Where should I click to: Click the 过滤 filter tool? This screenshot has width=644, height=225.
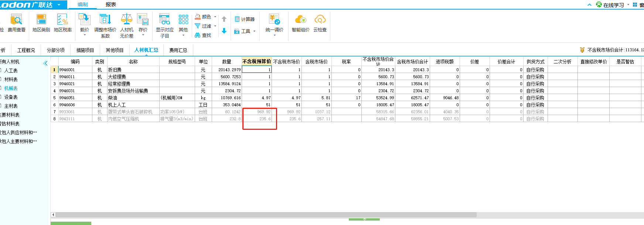tap(203, 26)
